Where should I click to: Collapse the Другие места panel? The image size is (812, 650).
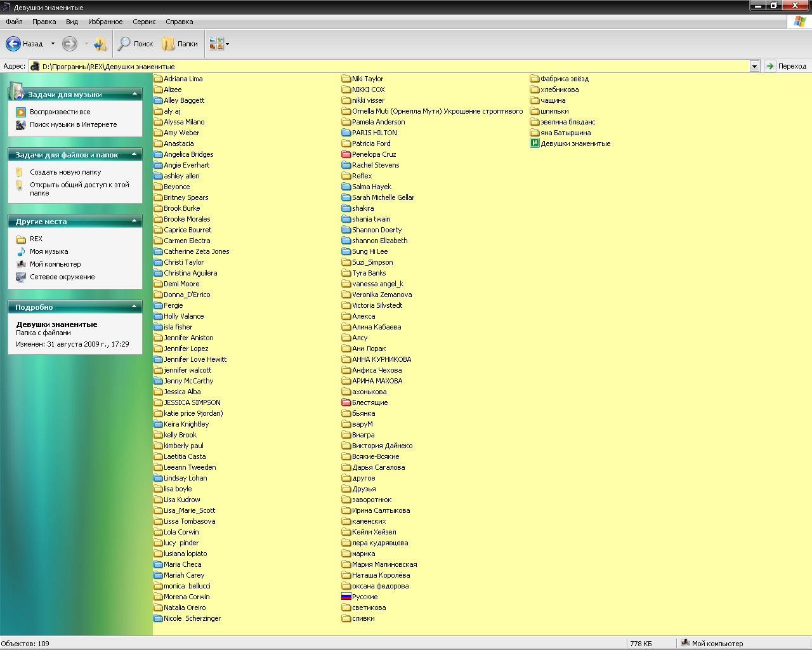click(134, 221)
